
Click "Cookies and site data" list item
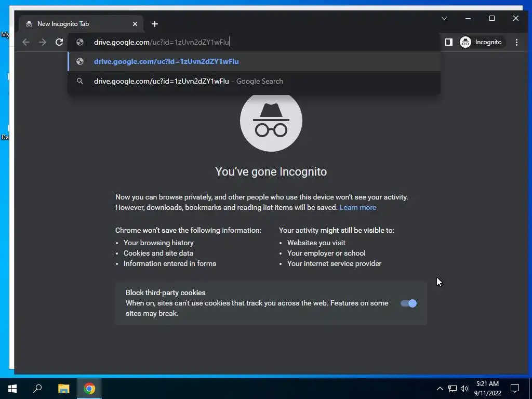pyautogui.click(x=158, y=253)
